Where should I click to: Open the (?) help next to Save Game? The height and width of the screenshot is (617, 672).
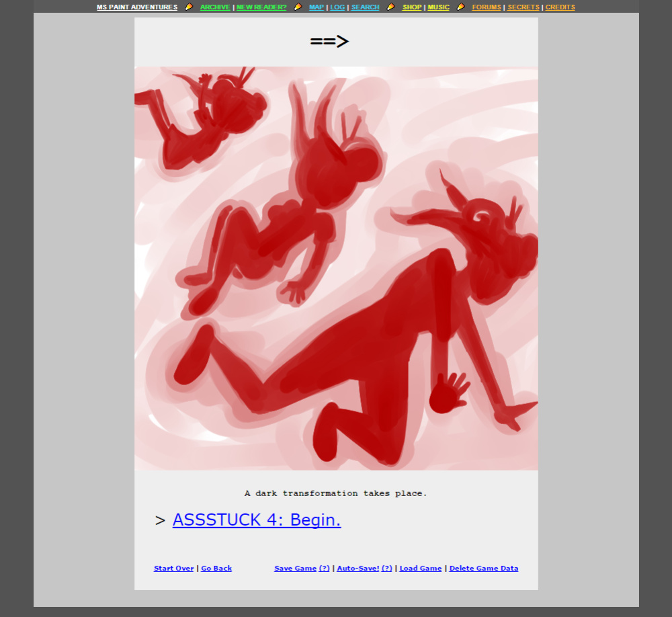click(x=325, y=568)
